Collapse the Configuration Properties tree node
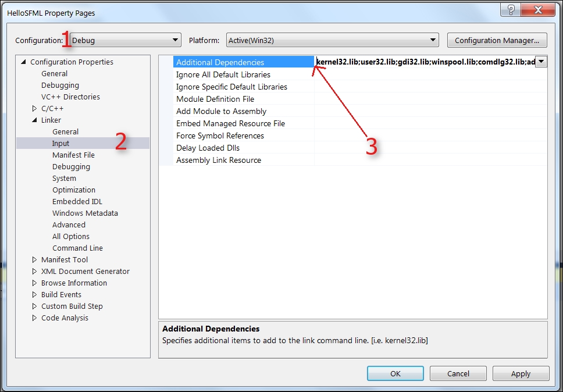563x392 pixels. click(x=24, y=62)
